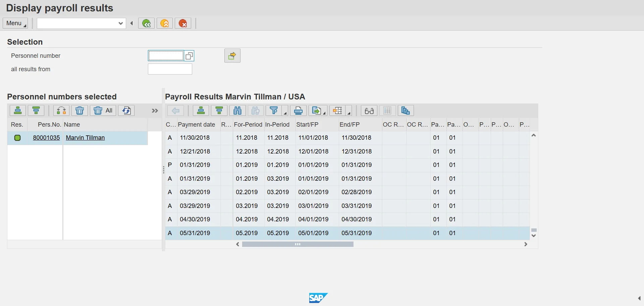
Task: Click the glasses Display details icon
Action: coord(369,111)
